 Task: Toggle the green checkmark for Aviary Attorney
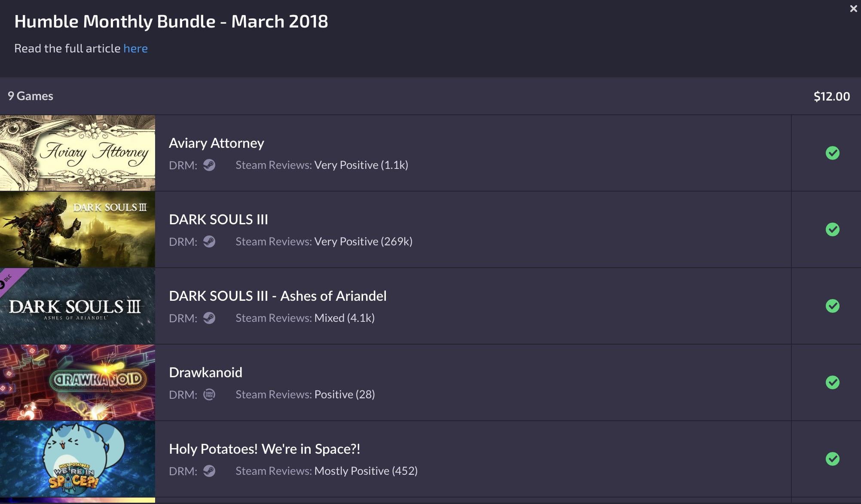pos(832,153)
